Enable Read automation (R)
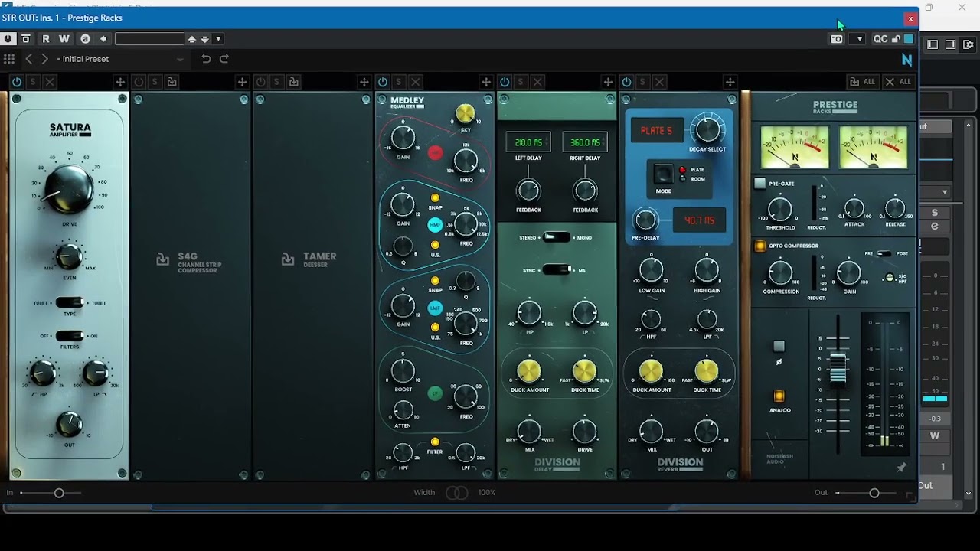This screenshot has width=980, height=551. [x=46, y=38]
